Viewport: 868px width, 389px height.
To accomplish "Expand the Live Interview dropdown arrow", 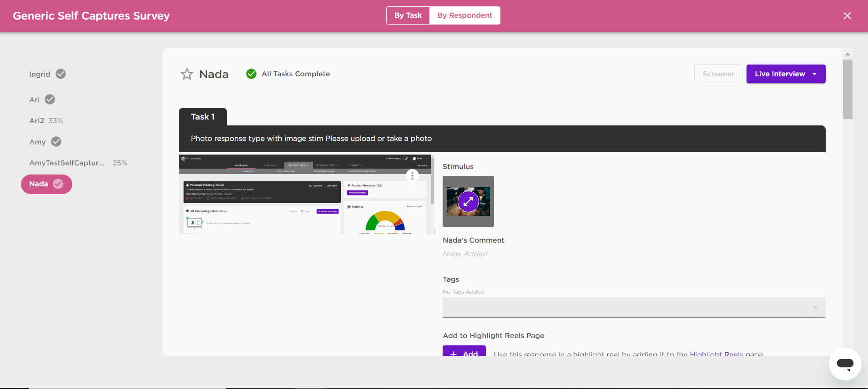I will pos(814,74).
